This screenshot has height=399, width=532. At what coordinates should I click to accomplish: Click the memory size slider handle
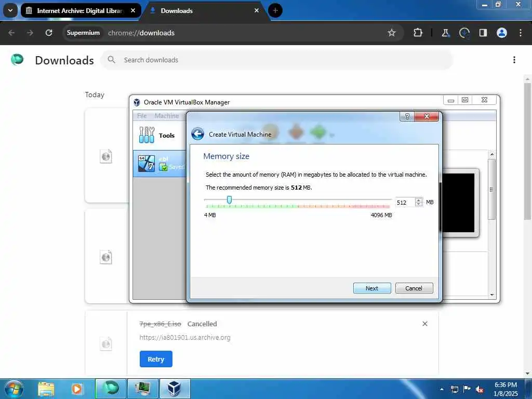(x=229, y=200)
